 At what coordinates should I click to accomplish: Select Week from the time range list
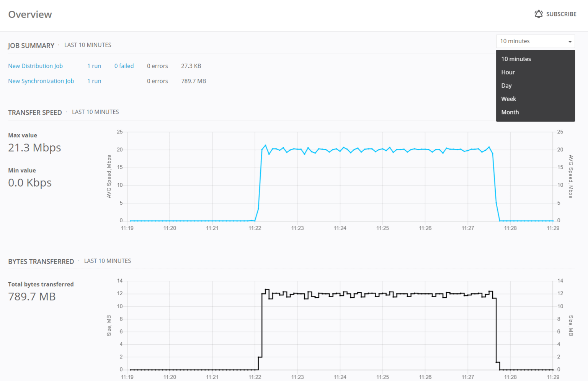click(x=508, y=99)
